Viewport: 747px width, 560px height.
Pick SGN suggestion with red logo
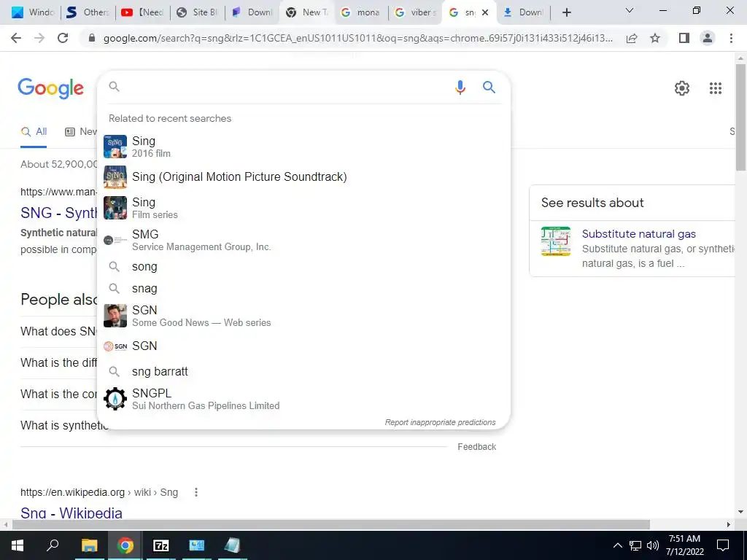click(x=303, y=346)
